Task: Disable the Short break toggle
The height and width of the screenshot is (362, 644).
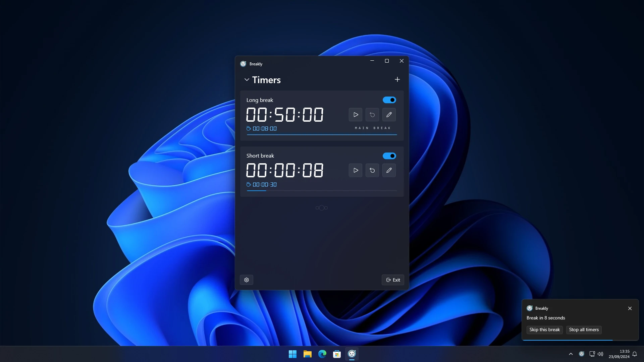Action: click(389, 156)
